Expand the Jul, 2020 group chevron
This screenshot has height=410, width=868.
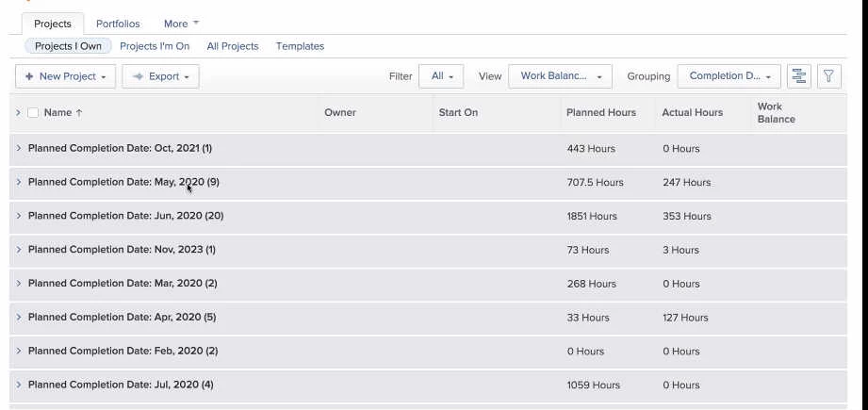tap(19, 385)
